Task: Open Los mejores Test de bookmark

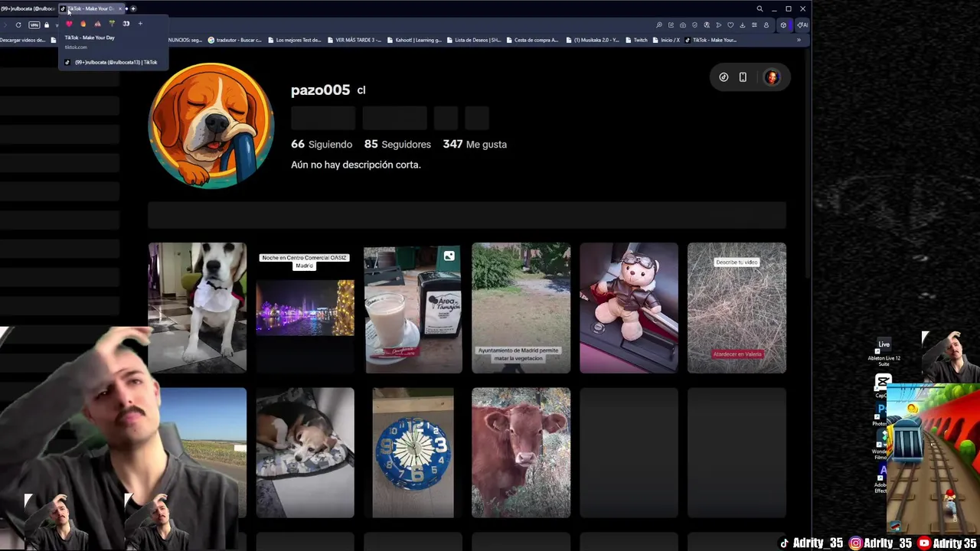Action: pyautogui.click(x=293, y=40)
